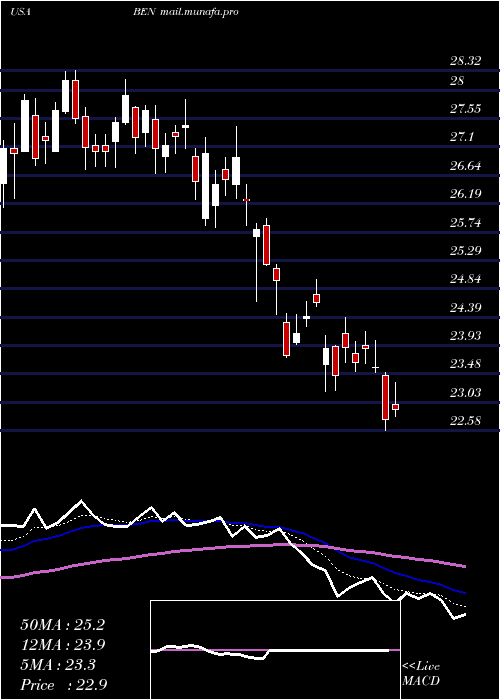Click the 5MA : 23.3 value
Screen dimensions: 500x700
(x=58, y=665)
